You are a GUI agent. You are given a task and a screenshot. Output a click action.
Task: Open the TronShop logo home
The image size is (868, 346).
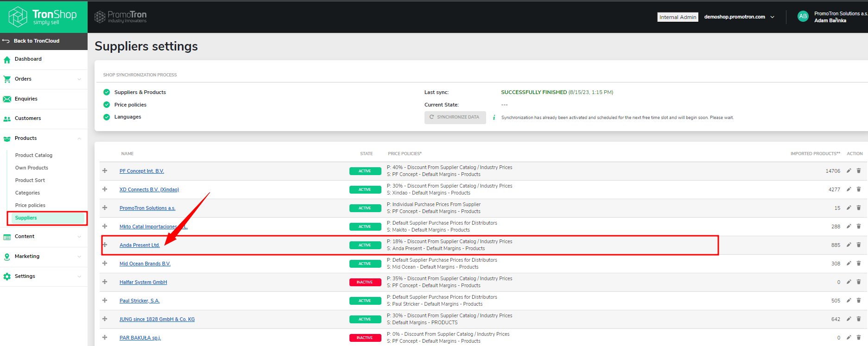(43, 17)
